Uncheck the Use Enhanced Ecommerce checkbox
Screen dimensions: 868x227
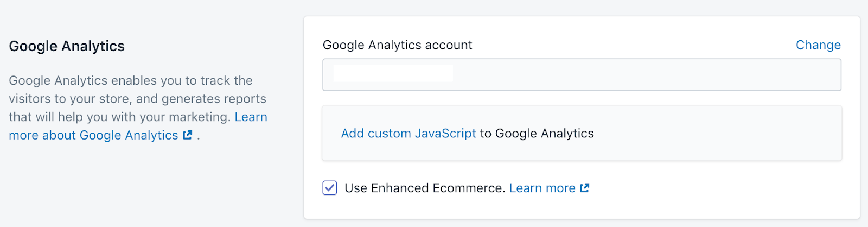coord(330,188)
